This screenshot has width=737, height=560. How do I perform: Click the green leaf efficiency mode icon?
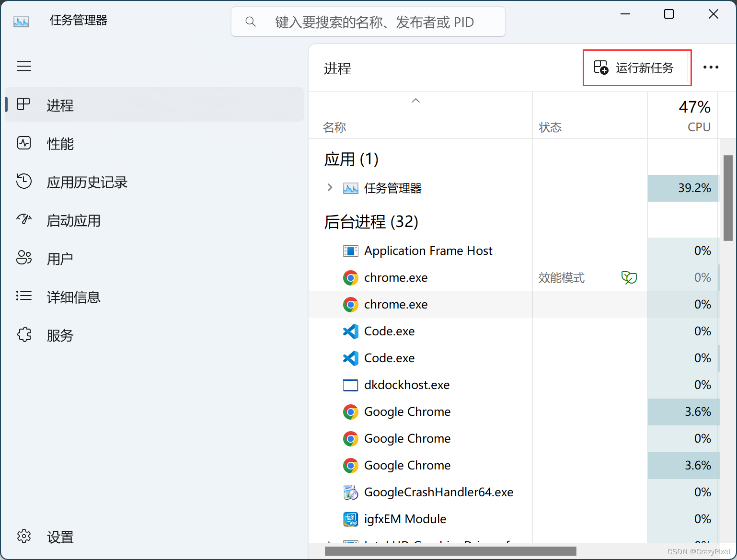click(x=629, y=277)
